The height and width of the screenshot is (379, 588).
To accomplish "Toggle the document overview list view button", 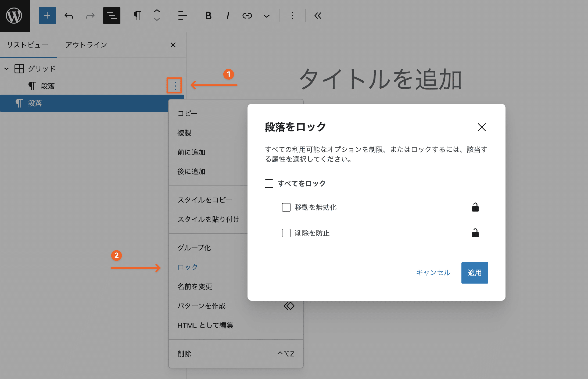I will click(x=112, y=16).
